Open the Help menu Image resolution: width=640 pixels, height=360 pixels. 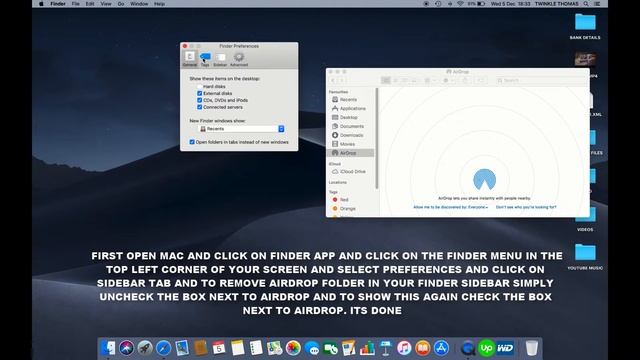coord(160,4)
